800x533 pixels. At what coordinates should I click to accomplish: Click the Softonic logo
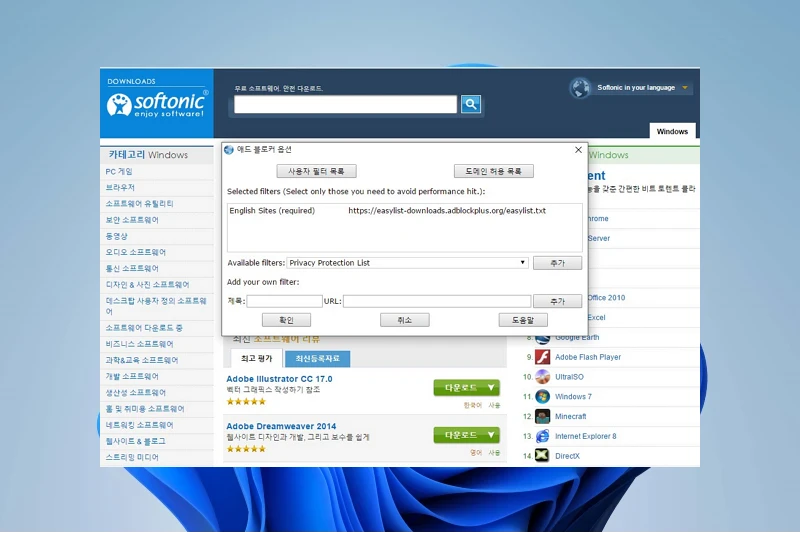(157, 104)
